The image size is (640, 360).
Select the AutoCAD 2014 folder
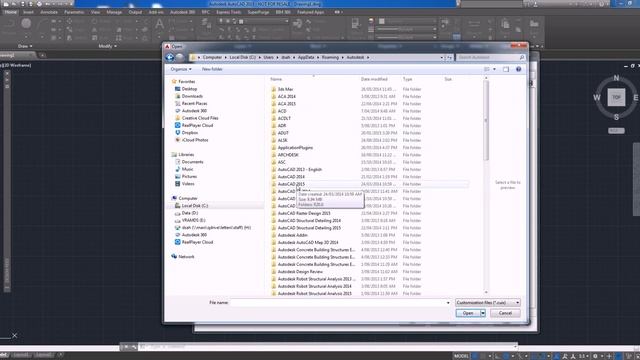(x=291, y=177)
